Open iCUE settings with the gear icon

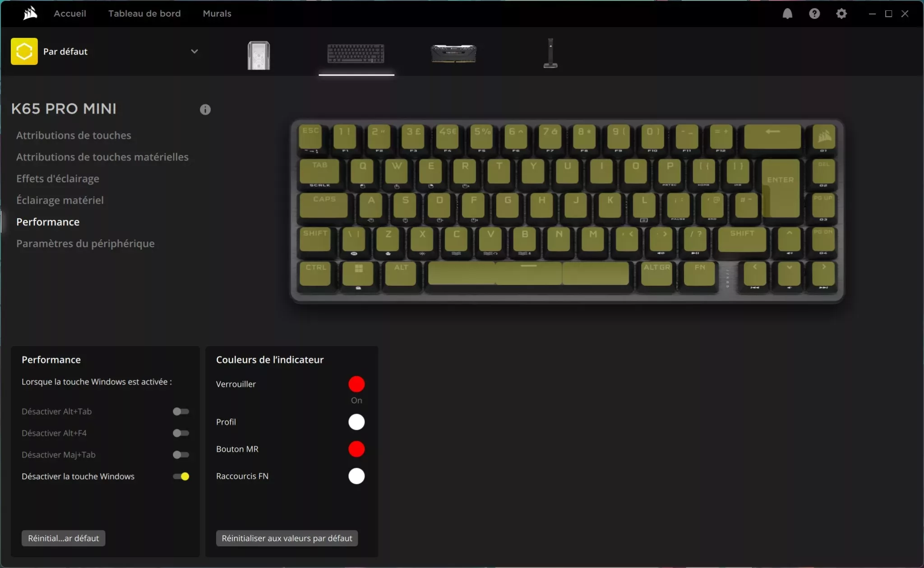[841, 14]
